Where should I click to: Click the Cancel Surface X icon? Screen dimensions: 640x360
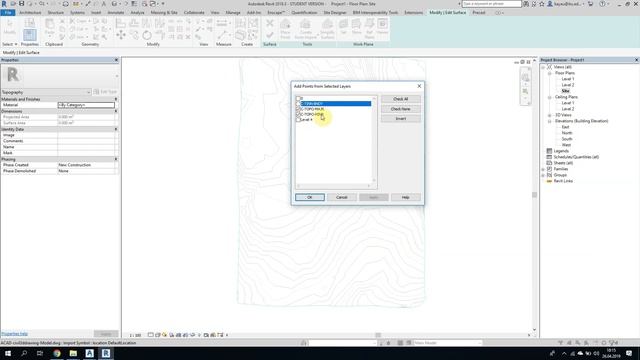[270, 23]
